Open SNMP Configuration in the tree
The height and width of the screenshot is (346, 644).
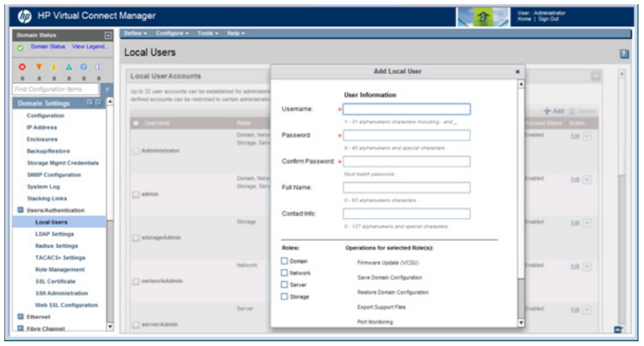[x=54, y=175]
